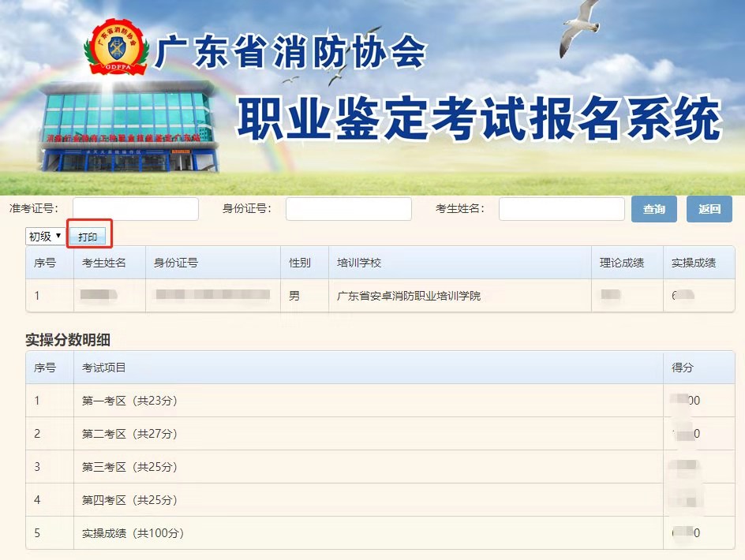Focus the 准考证号 input field
745x560 pixels.
[135, 209]
